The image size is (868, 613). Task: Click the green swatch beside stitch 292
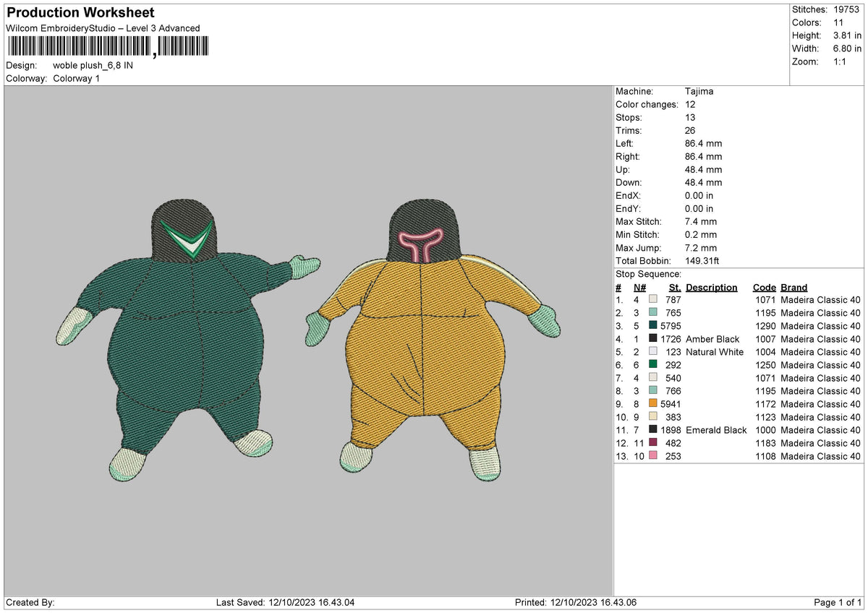pyautogui.click(x=653, y=365)
